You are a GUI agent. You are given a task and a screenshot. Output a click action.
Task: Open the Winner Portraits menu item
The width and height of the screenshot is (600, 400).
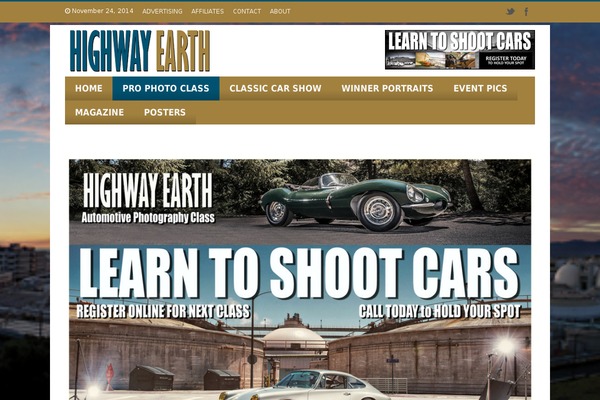(387, 88)
